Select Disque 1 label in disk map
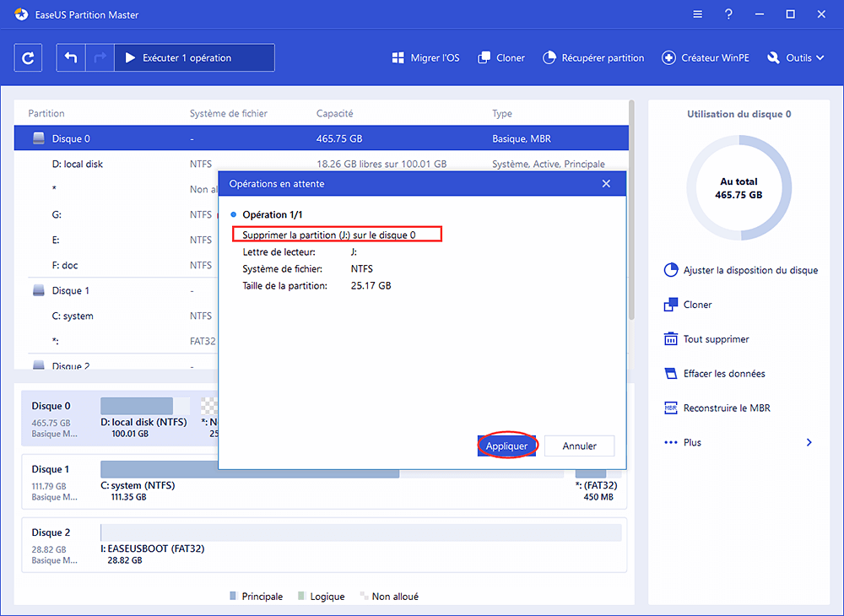Image resolution: width=844 pixels, height=616 pixels. tap(51, 469)
